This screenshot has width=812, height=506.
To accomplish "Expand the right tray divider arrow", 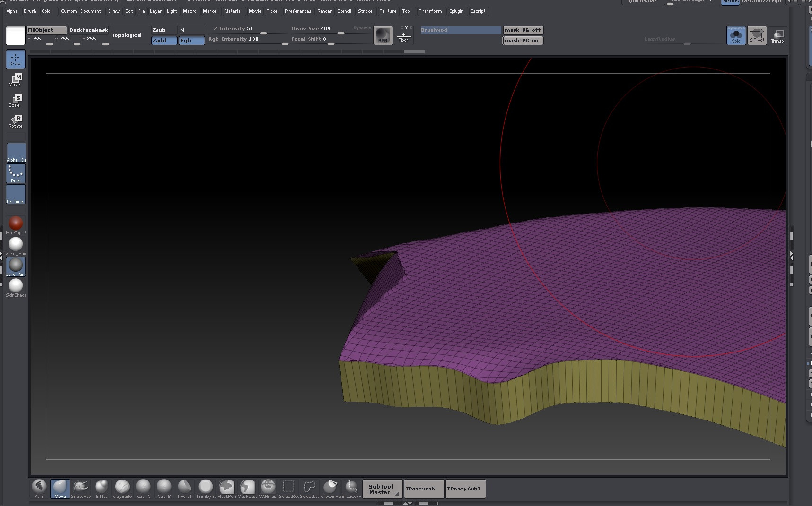I will coord(792,256).
